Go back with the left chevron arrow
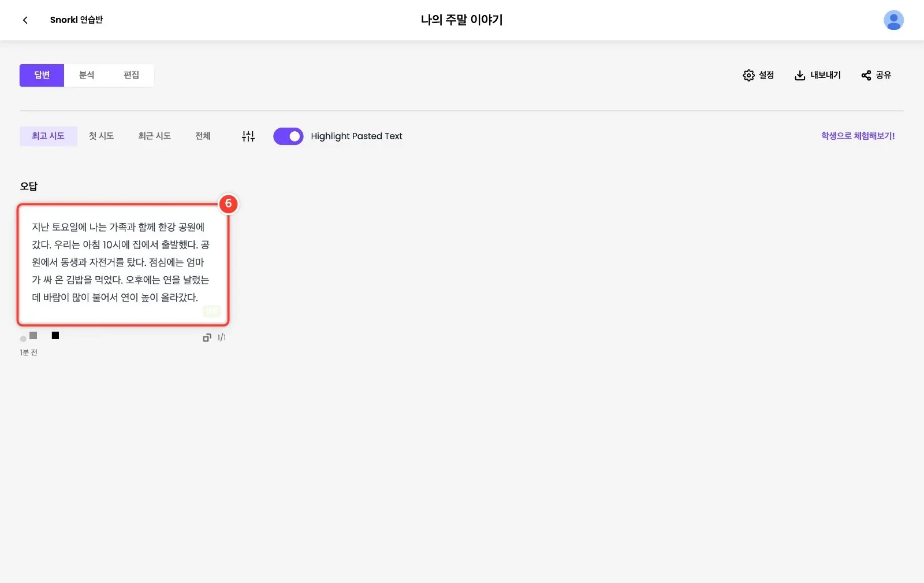Image resolution: width=924 pixels, height=583 pixels. click(25, 20)
